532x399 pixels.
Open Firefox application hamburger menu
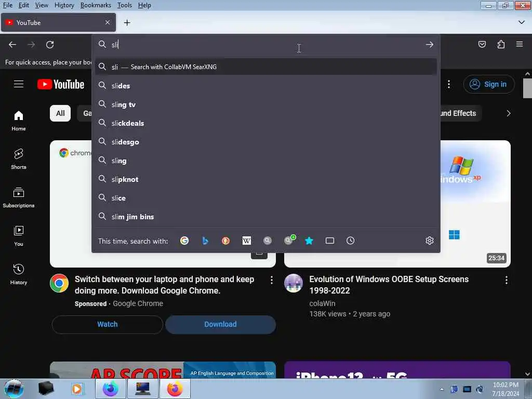click(x=520, y=44)
